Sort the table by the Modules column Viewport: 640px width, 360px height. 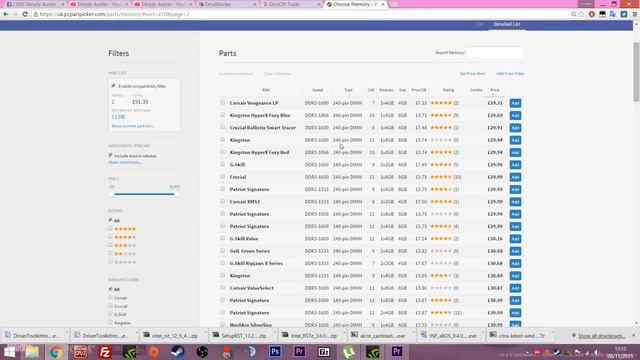[386, 90]
